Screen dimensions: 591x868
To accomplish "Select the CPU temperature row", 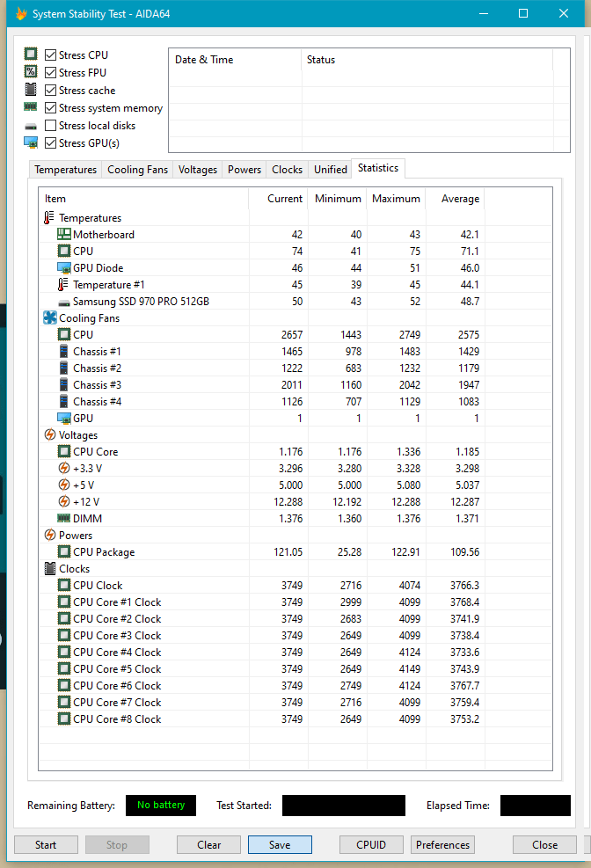I will coord(295,251).
